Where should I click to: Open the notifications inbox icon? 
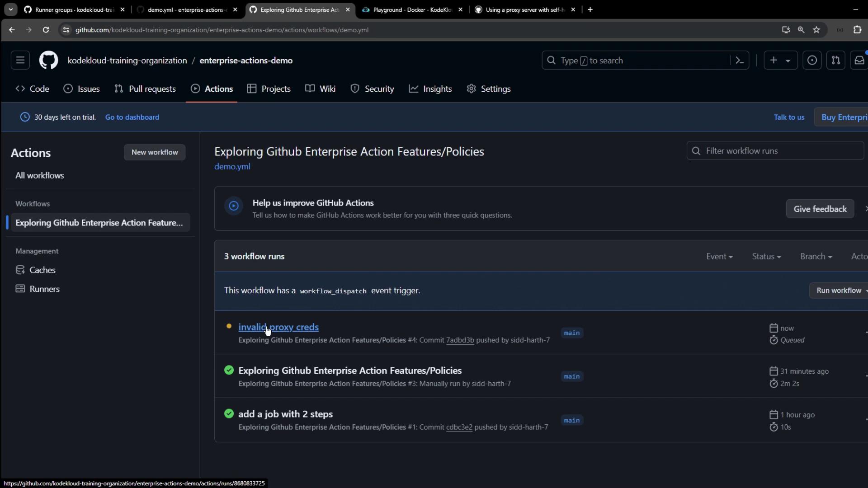(859, 60)
